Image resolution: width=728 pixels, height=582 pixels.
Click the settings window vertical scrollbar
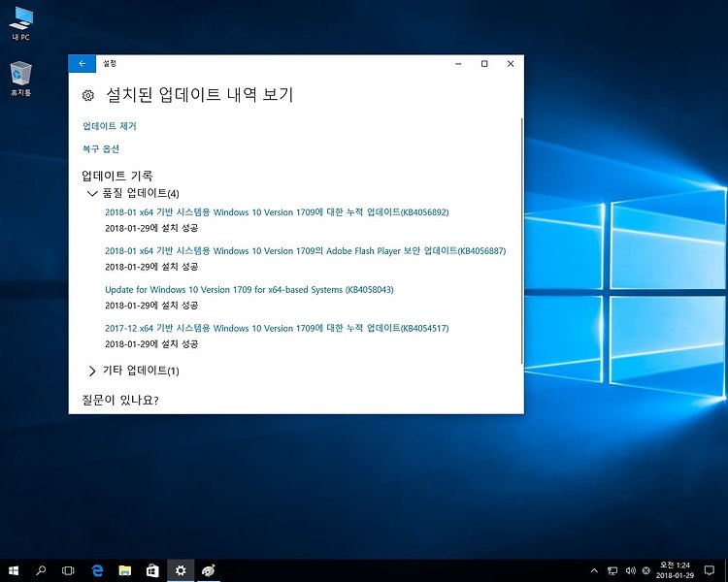pyautogui.click(x=522, y=242)
